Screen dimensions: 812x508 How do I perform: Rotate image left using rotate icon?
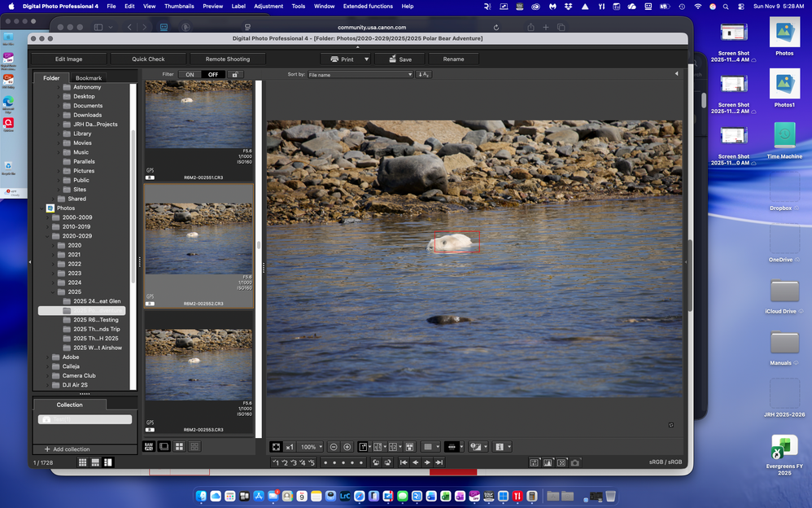(x=376, y=462)
